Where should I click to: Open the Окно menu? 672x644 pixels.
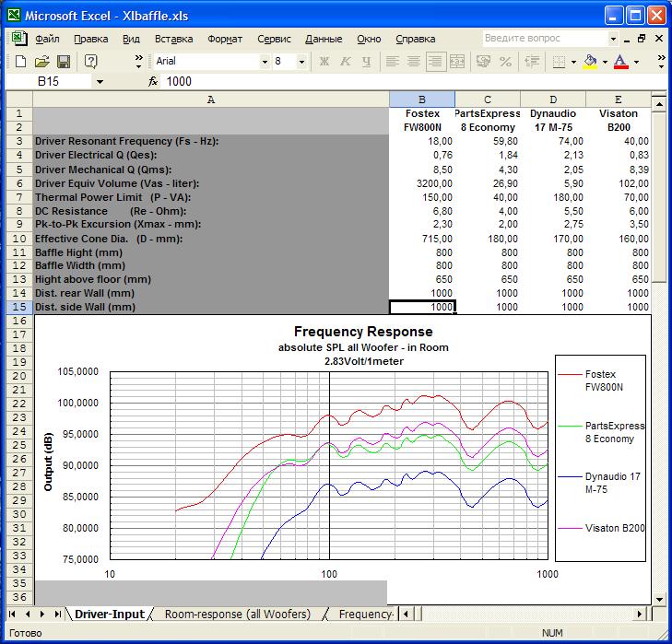click(x=369, y=39)
